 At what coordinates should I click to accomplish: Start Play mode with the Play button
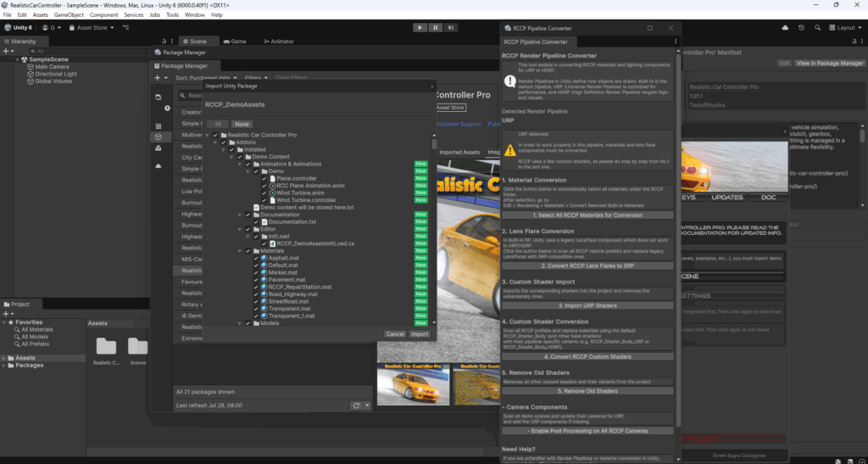(420, 27)
